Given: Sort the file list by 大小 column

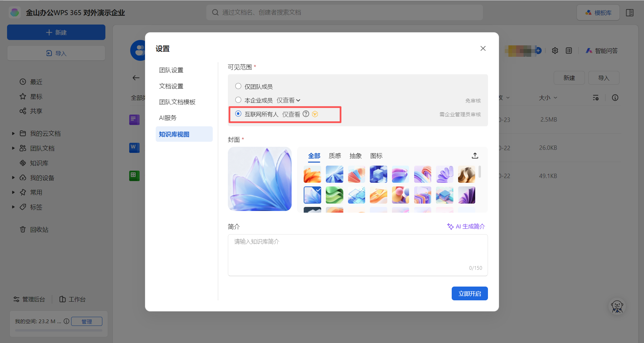Looking at the screenshot, I should (548, 98).
